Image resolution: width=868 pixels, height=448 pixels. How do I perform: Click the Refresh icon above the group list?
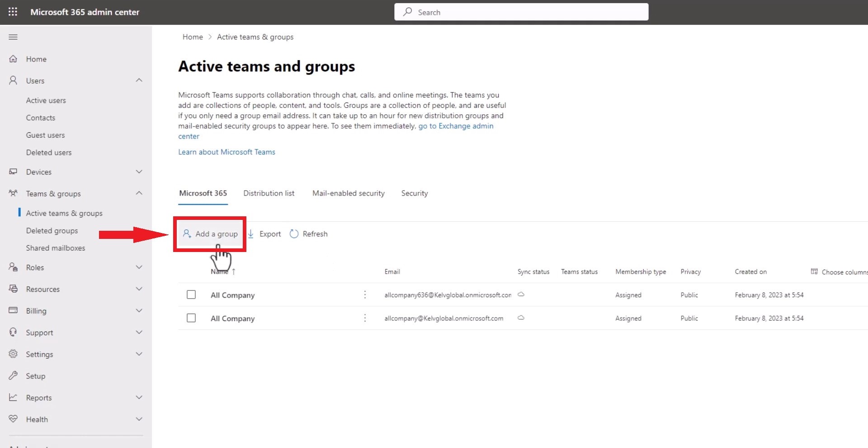294,233
